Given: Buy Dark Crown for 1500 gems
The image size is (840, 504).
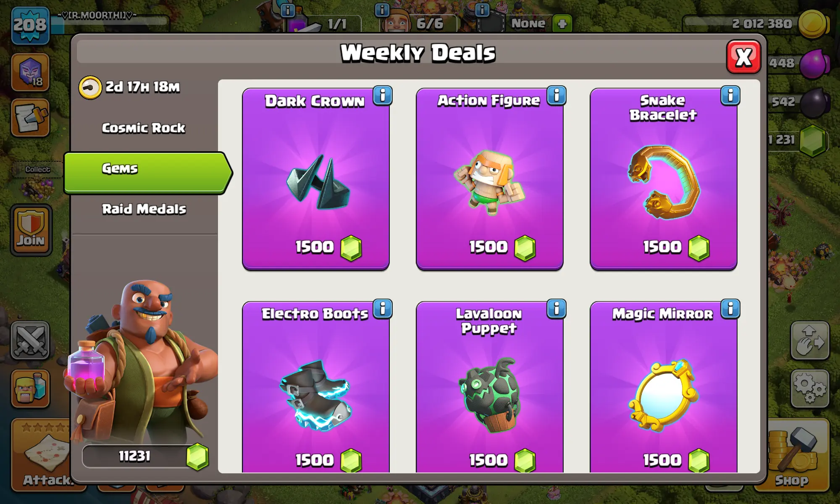Looking at the screenshot, I should point(316,179).
